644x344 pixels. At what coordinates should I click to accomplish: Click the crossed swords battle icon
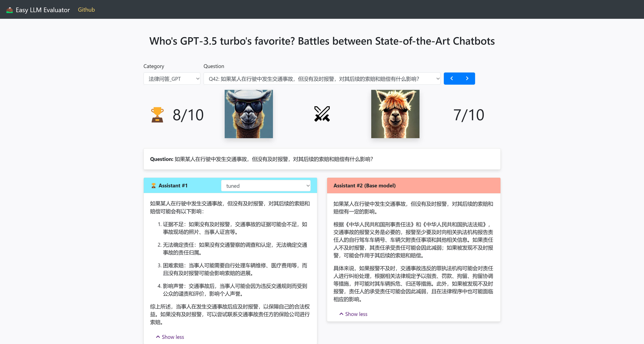322,114
